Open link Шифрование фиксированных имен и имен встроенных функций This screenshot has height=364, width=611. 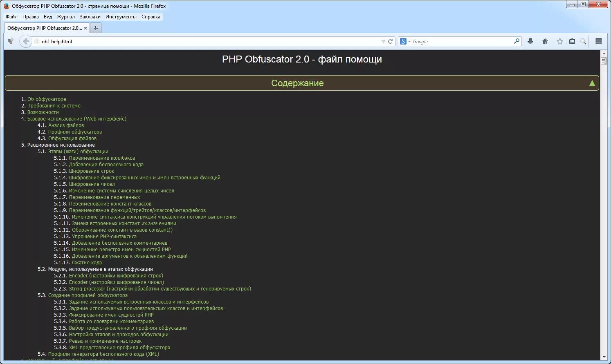point(145,178)
